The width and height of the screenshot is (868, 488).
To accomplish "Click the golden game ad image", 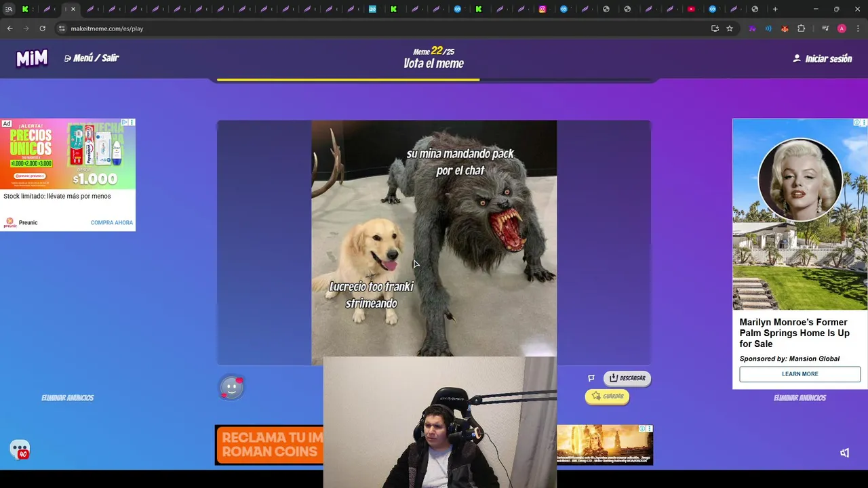I will pyautogui.click(x=605, y=445).
